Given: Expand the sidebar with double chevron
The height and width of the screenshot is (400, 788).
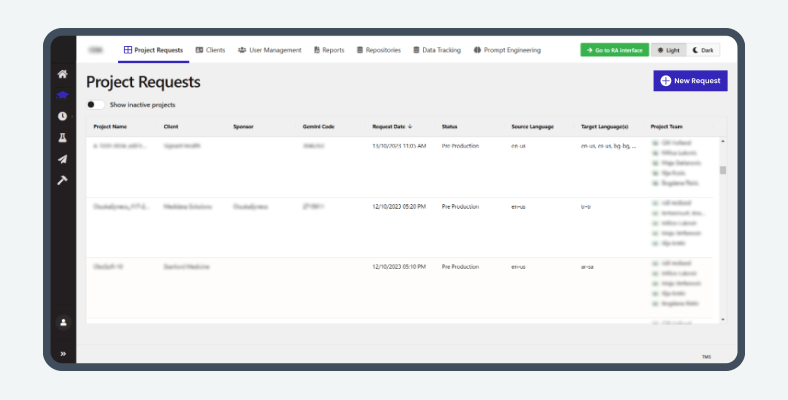Looking at the screenshot, I should (62, 353).
